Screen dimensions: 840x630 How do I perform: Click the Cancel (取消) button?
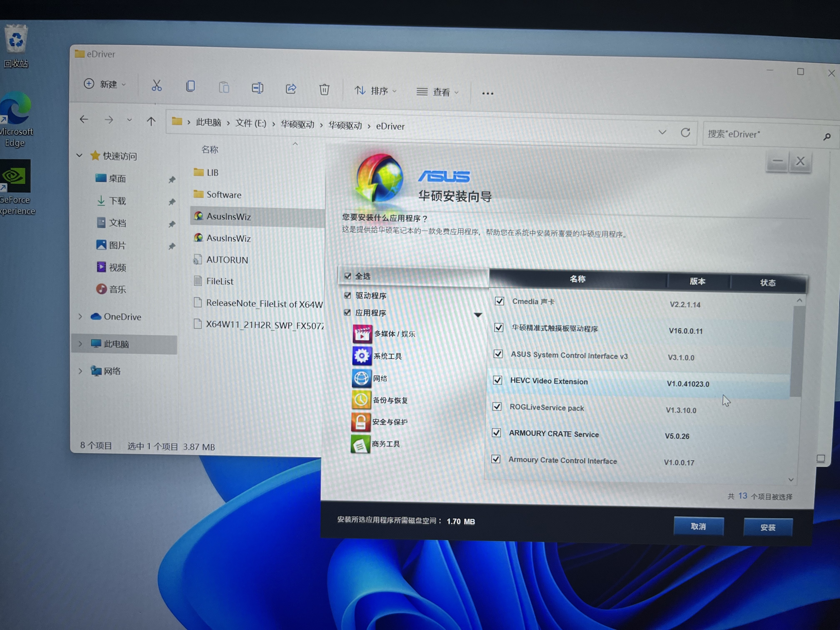click(x=698, y=526)
